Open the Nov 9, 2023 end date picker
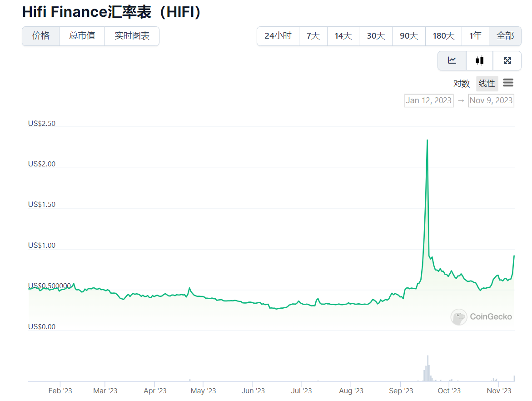 pyautogui.click(x=491, y=100)
